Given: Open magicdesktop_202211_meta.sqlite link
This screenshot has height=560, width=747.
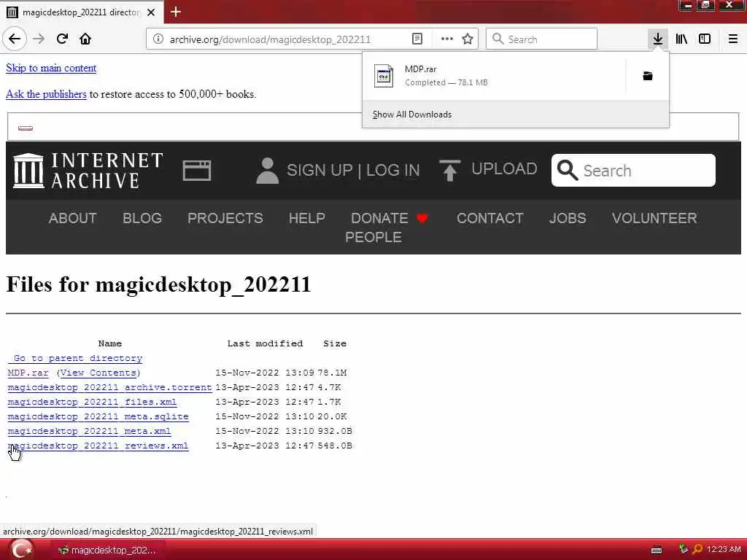Looking at the screenshot, I should (x=98, y=416).
